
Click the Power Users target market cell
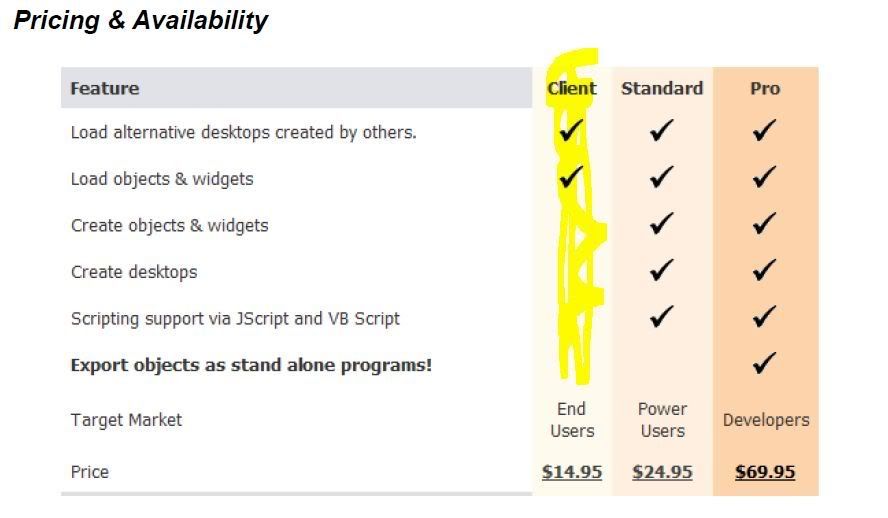point(662,419)
